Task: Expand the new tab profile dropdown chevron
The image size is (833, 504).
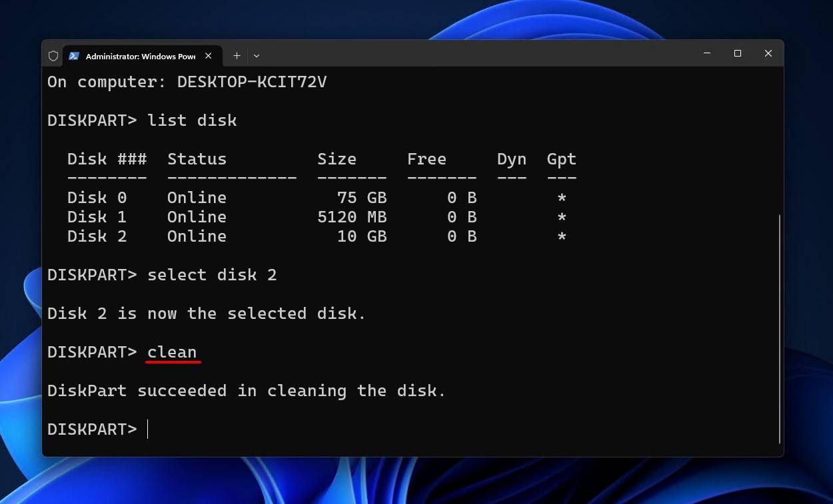Action: (x=257, y=56)
